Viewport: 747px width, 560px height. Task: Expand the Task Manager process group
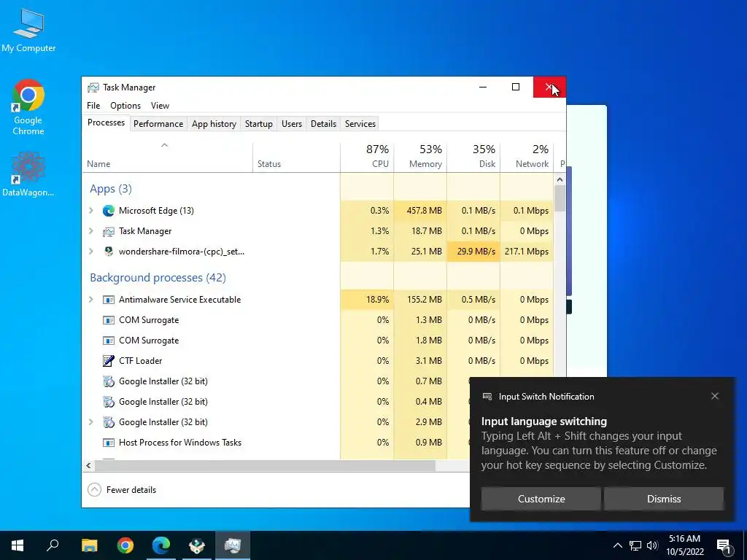(91, 231)
